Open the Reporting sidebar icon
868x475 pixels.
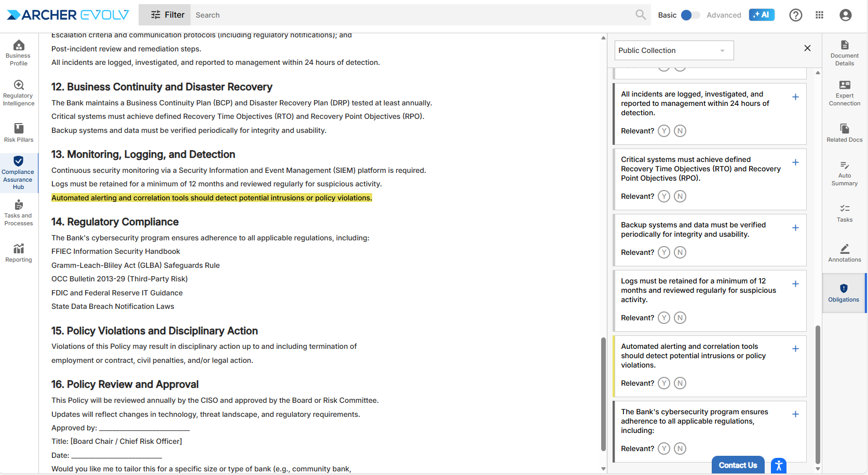(18, 253)
